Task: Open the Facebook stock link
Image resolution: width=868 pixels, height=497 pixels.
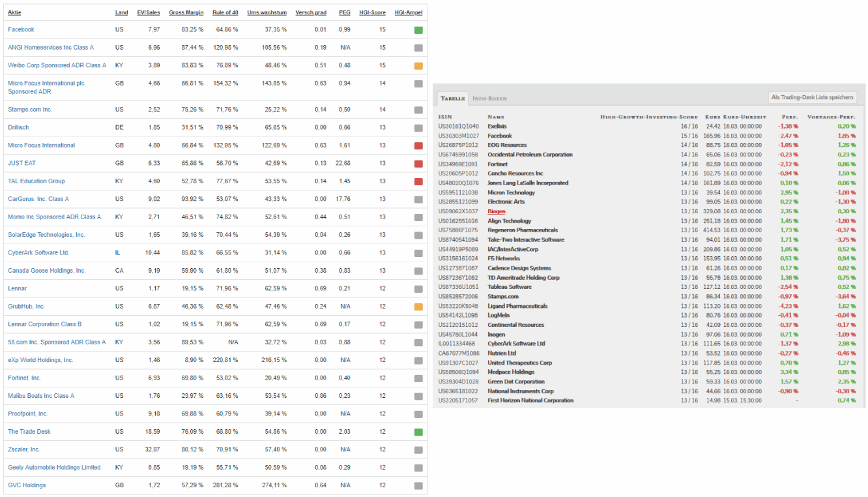Action: click(20, 29)
